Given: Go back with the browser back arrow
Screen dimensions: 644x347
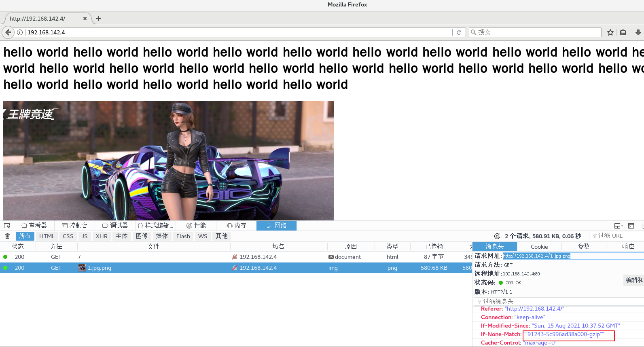Looking at the screenshot, I should click(x=8, y=32).
